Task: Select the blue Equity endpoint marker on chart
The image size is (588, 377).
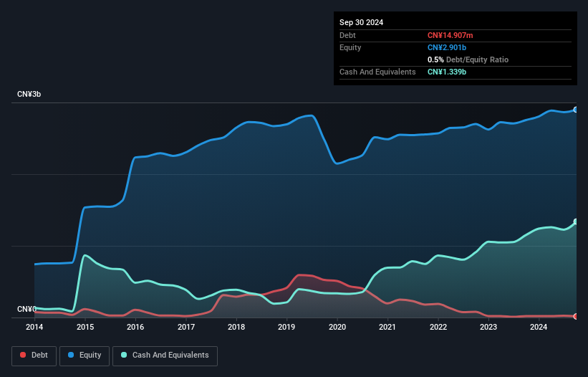Action: (x=576, y=110)
